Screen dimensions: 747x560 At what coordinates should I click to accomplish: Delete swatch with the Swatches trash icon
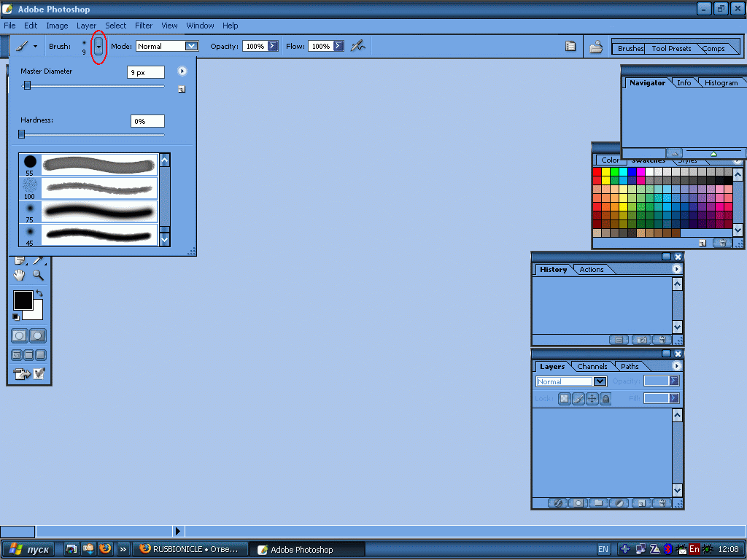pyautogui.click(x=722, y=243)
